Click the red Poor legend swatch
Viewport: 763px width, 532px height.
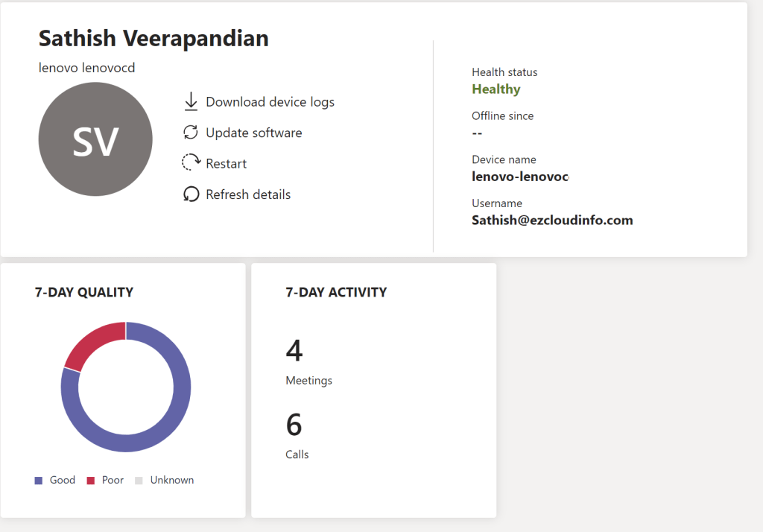91,481
